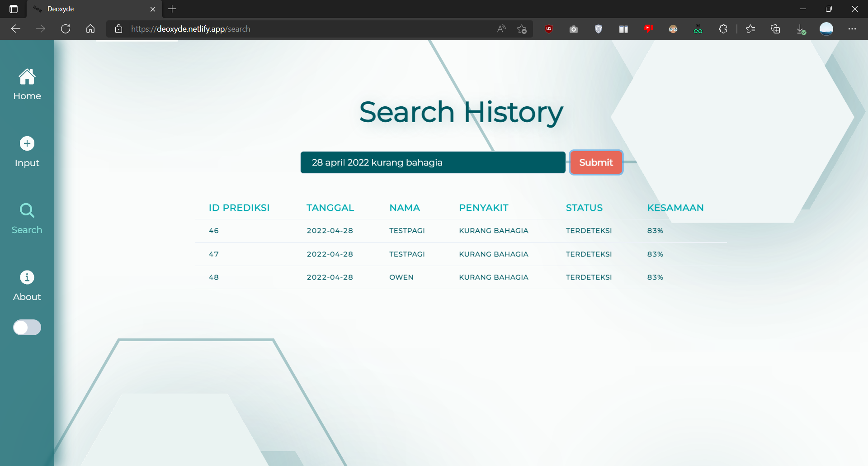Open the tab actions menu
The height and width of the screenshot is (466, 868).
click(x=14, y=9)
